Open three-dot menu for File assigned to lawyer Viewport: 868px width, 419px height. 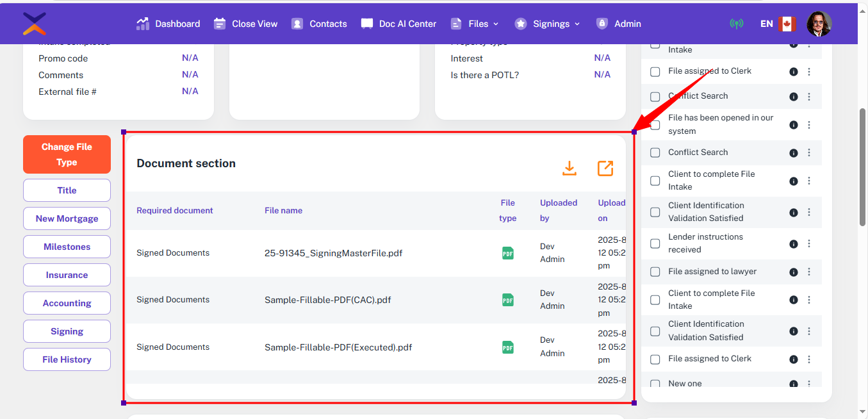click(x=809, y=272)
